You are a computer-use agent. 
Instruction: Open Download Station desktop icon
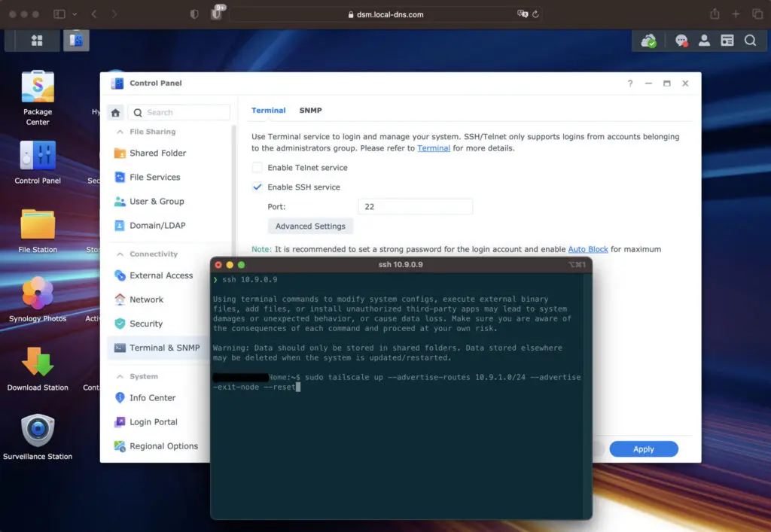[x=38, y=369]
